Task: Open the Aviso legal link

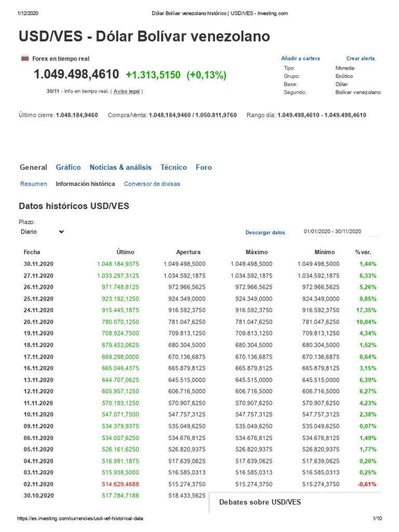Action: (127, 91)
